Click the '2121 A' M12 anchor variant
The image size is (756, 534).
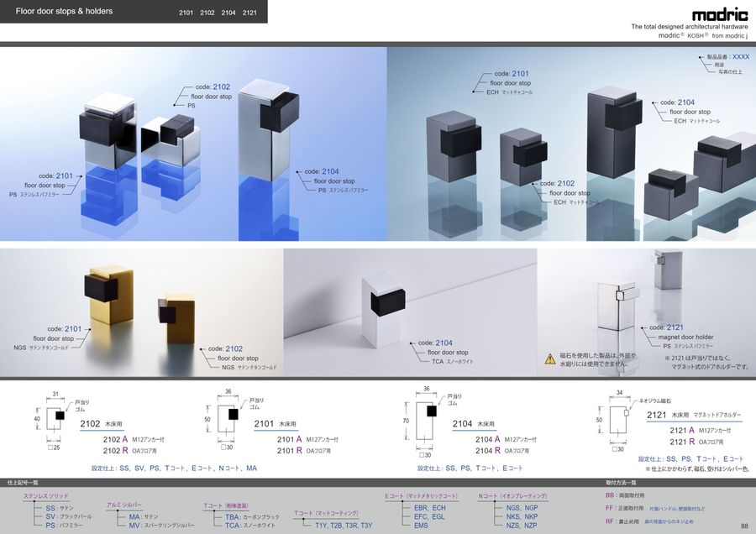[x=700, y=431]
